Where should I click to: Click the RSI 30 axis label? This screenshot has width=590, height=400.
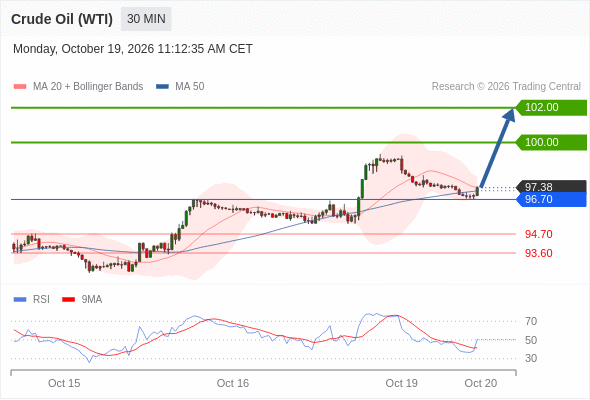(x=531, y=358)
